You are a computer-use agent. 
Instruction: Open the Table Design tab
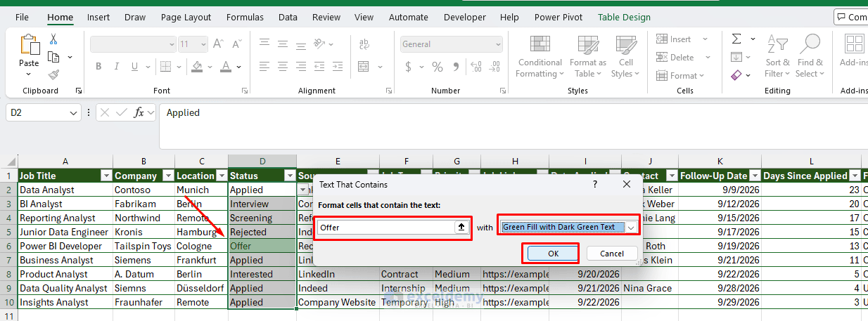click(x=624, y=17)
